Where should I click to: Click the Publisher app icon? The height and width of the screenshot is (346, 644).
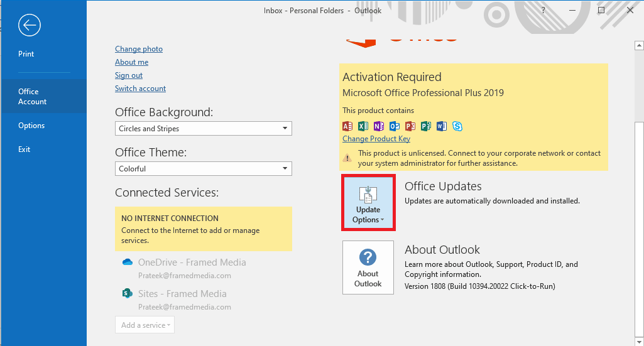[426, 126]
